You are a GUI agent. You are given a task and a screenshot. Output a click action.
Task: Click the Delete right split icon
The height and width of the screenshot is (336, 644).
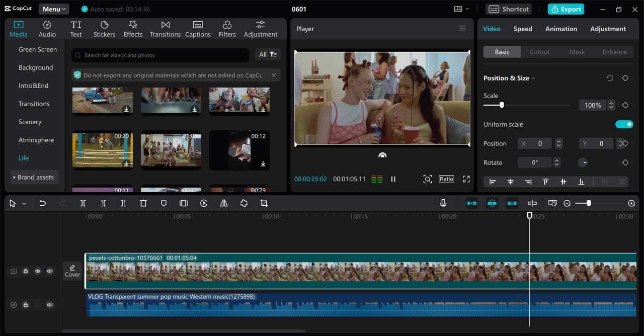(x=123, y=203)
